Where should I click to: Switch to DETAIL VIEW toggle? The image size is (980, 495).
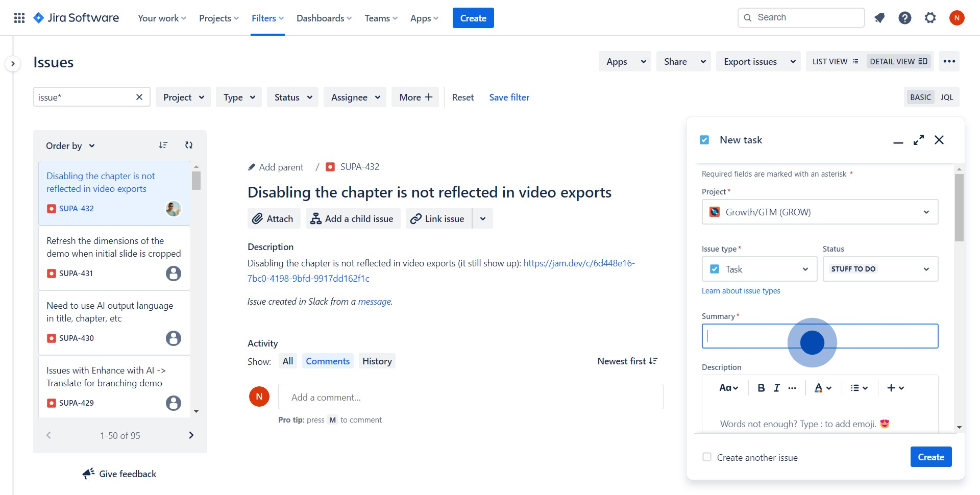coord(898,62)
